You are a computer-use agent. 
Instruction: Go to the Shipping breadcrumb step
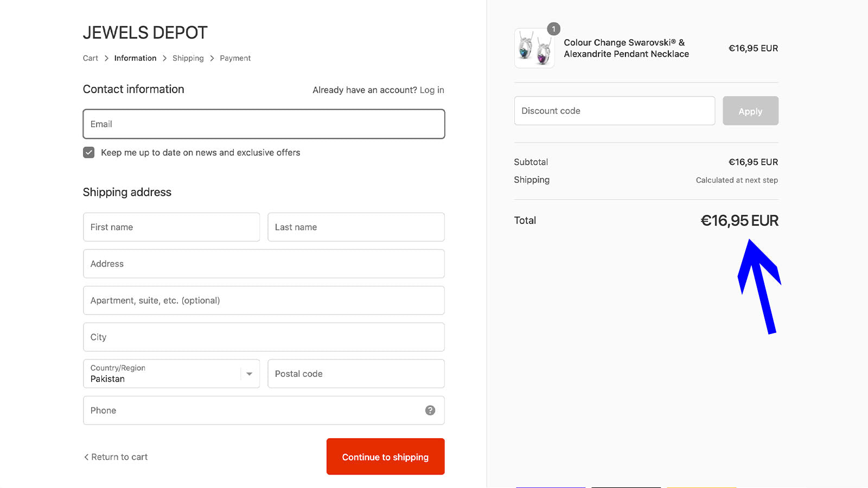point(188,58)
